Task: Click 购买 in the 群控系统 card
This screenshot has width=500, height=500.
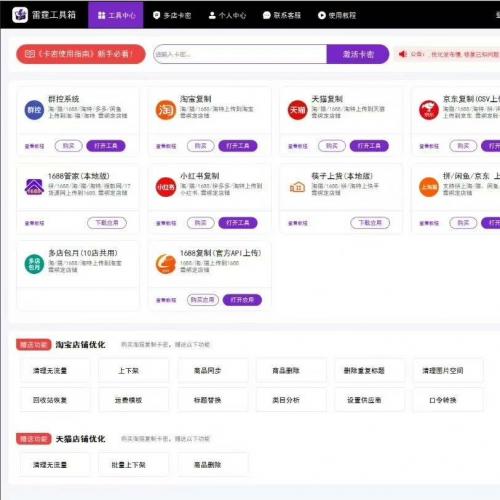Action: point(68,146)
